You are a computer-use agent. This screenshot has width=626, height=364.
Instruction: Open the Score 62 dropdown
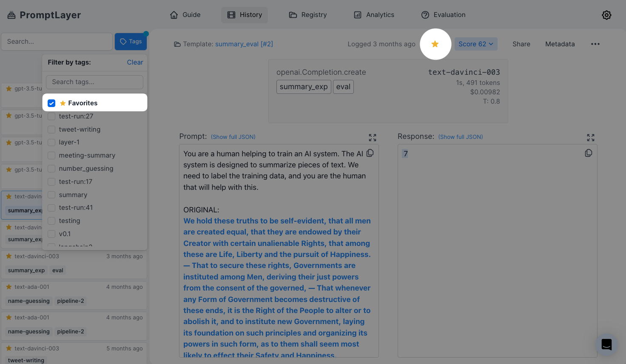[476, 44]
